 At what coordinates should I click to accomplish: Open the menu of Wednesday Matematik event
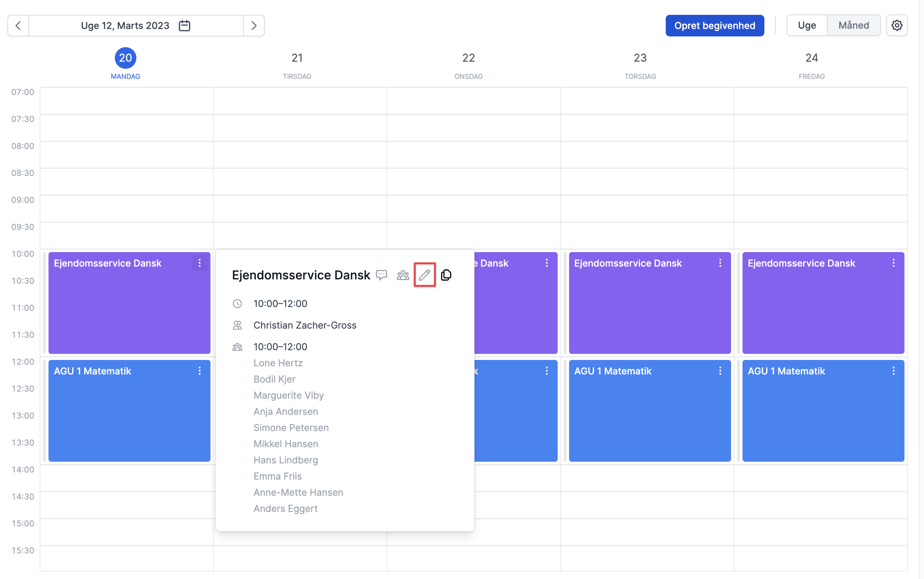[547, 371]
